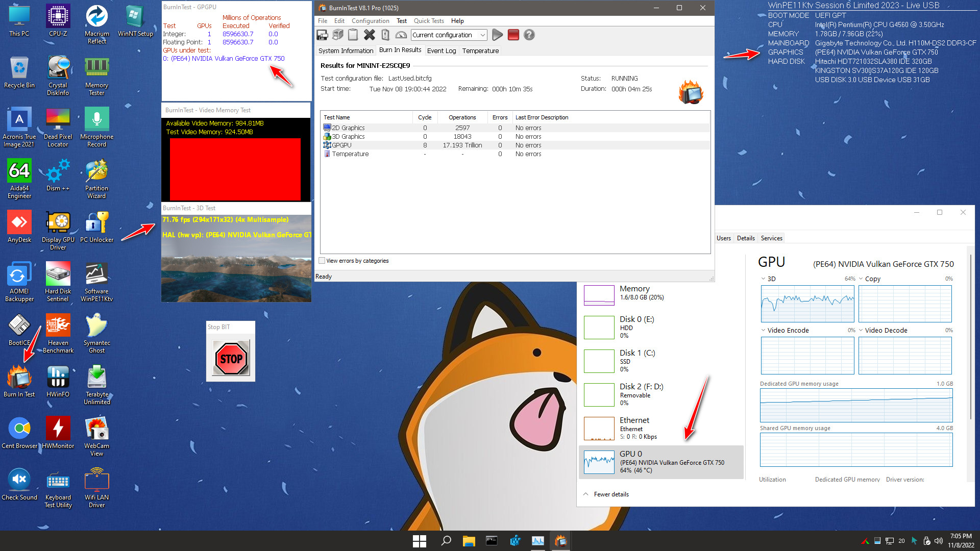Enable View errors by categories checkbox
Image resolution: width=980 pixels, height=551 pixels.
coord(322,261)
